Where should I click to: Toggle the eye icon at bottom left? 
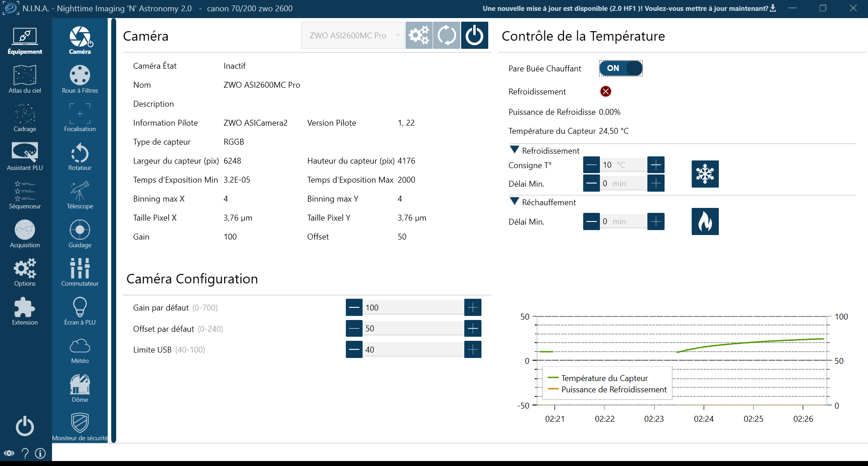[x=9, y=453]
